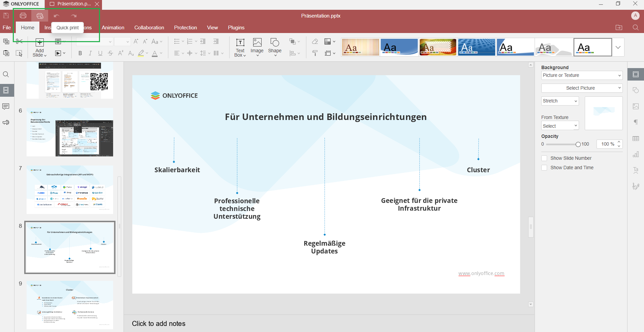Enable Show Date and Time checkbox
The height and width of the screenshot is (332, 644).
[544, 168]
